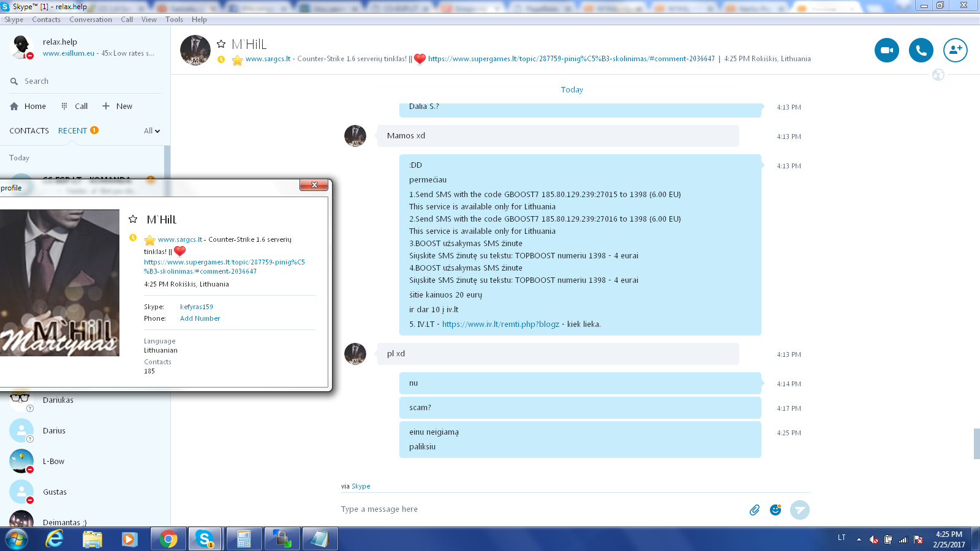Click the Search contacts field
This screenshot has height=551, width=980.
point(86,81)
